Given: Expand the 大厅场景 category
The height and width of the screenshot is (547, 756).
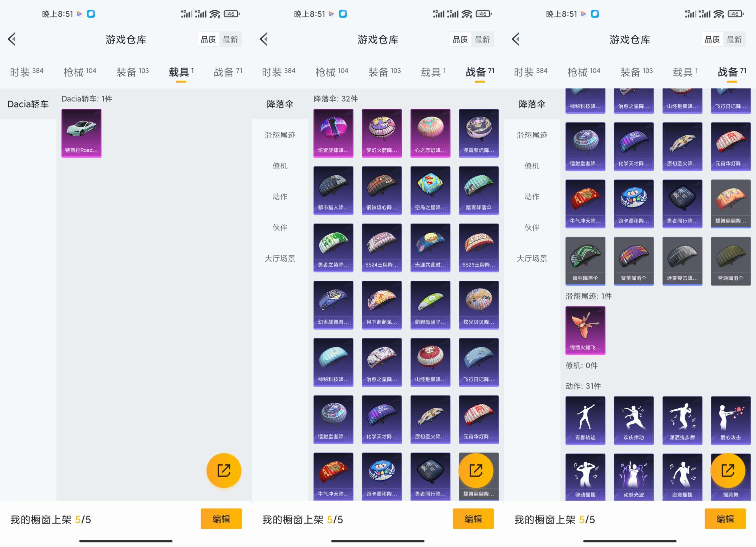Looking at the screenshot, I should pos(280,258).
